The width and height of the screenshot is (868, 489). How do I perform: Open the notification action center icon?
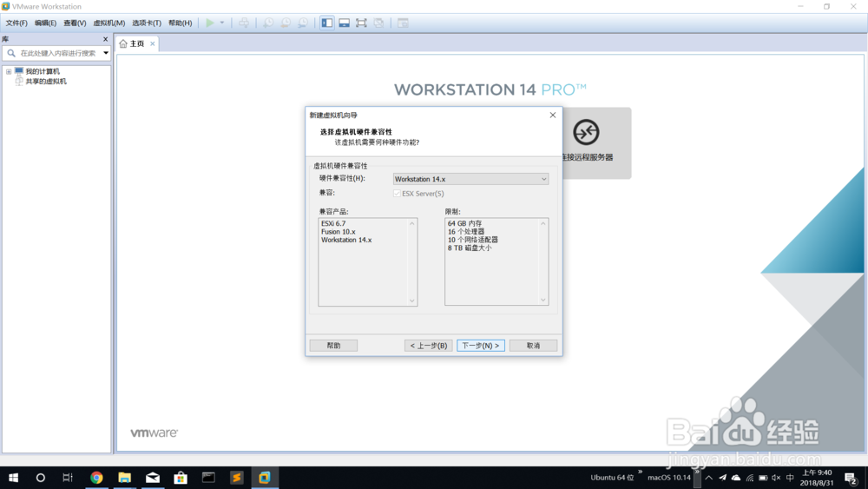click(x=852, y=478)
